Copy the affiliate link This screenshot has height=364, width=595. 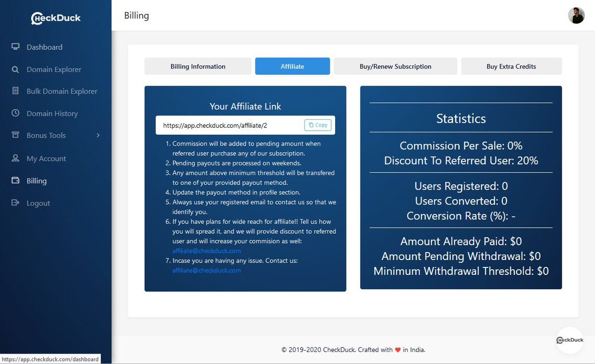click(317, 125)
